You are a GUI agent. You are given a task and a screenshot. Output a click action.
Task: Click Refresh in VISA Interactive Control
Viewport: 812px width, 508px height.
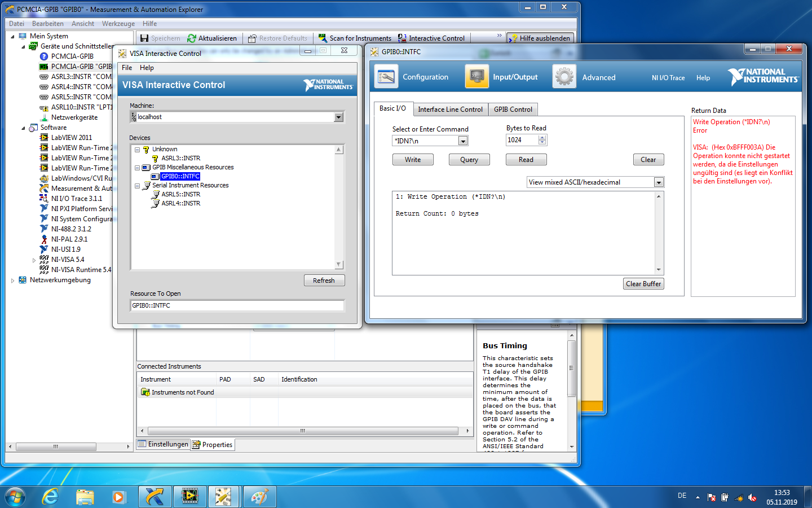(x=324, y=281)
